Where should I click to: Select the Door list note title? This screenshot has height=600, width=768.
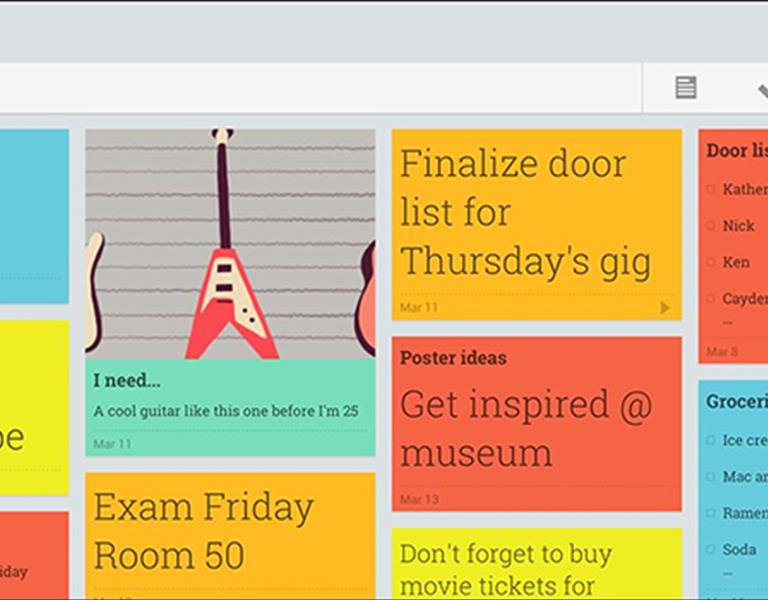tap(737, 151)
